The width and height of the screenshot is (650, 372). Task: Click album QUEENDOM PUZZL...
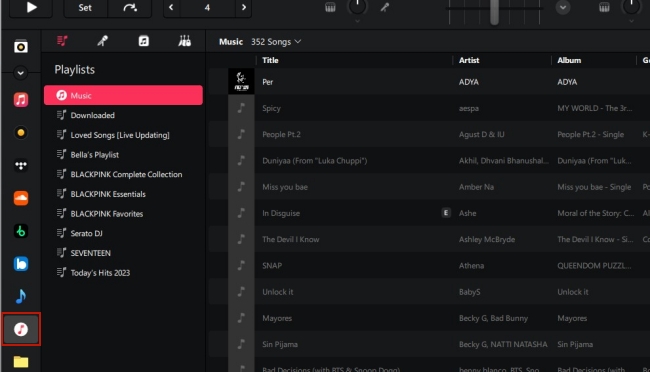click(x=594, y=265)
